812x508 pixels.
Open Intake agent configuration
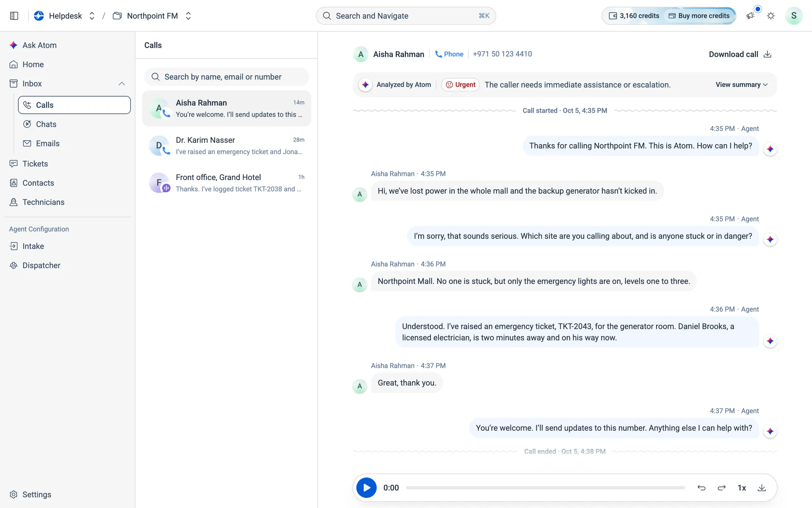(26, 246)
